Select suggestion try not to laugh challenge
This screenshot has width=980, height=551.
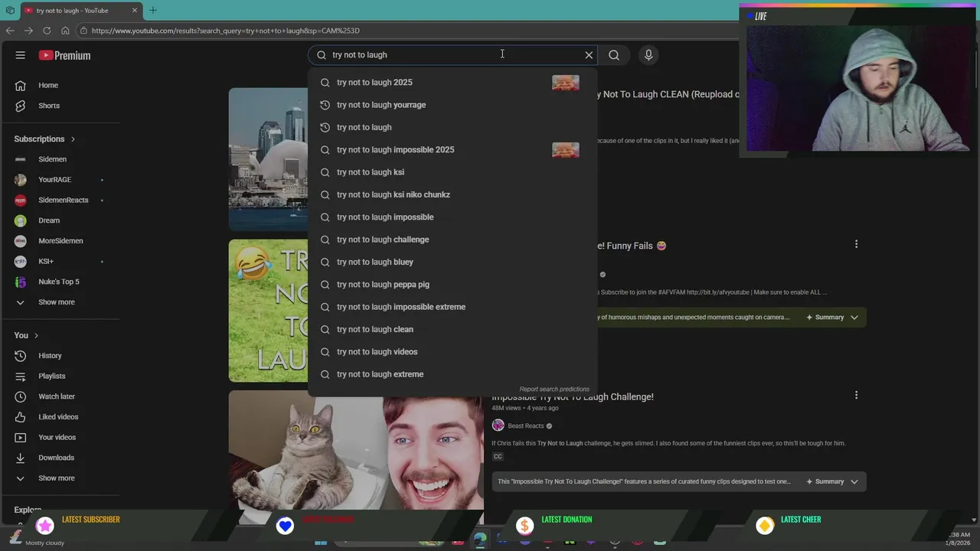pos(452,240)
